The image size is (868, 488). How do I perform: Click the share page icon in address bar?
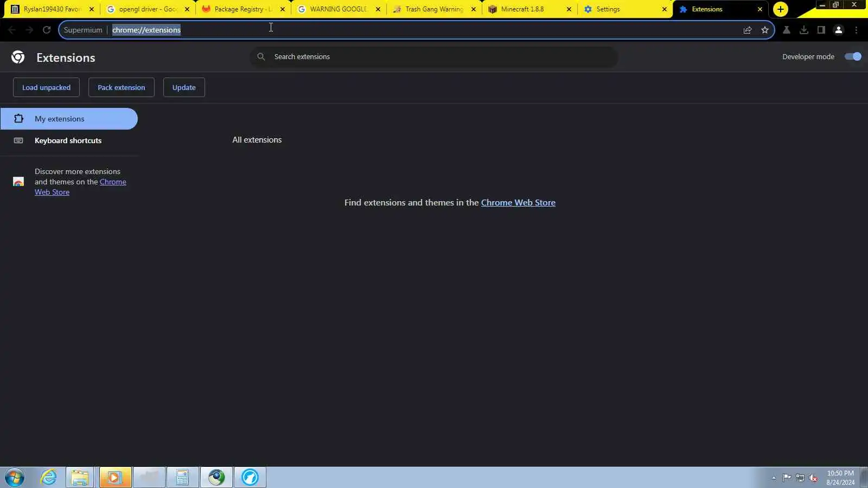748,30
